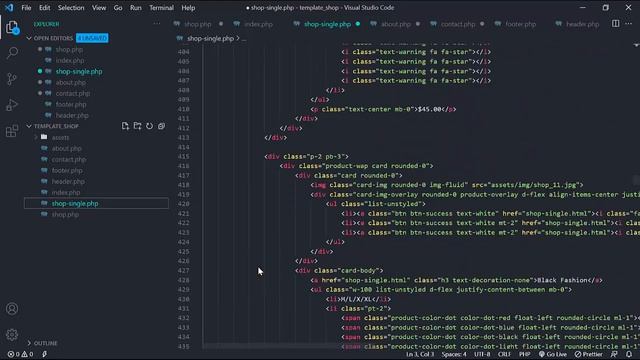Switch to the about.php editor tab
Viewport: 640px width, 360px height.
coord(396,24)
